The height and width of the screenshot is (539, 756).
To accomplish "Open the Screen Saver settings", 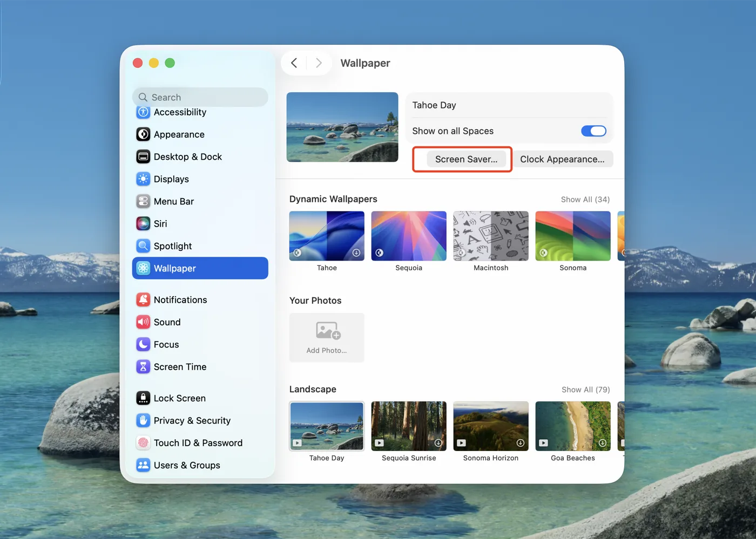I will click(467, 159).
